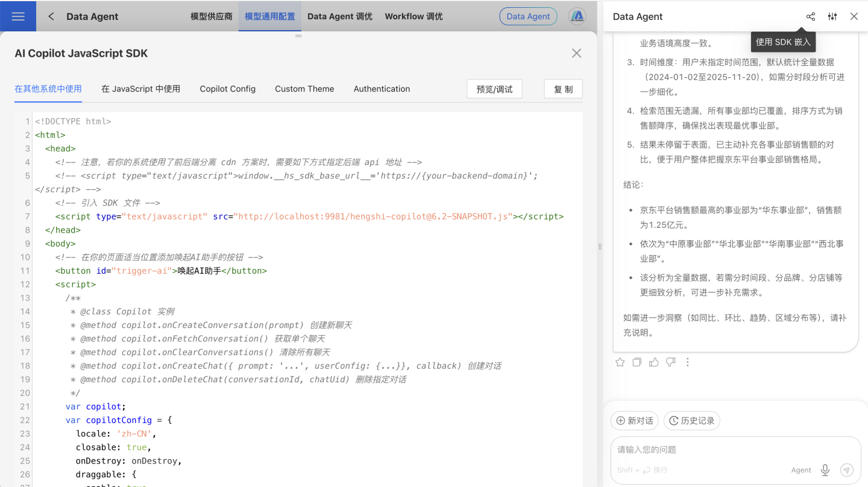868x487 pixels.
Task: Open the three-dot more options menu
Action: coord(688,362)
